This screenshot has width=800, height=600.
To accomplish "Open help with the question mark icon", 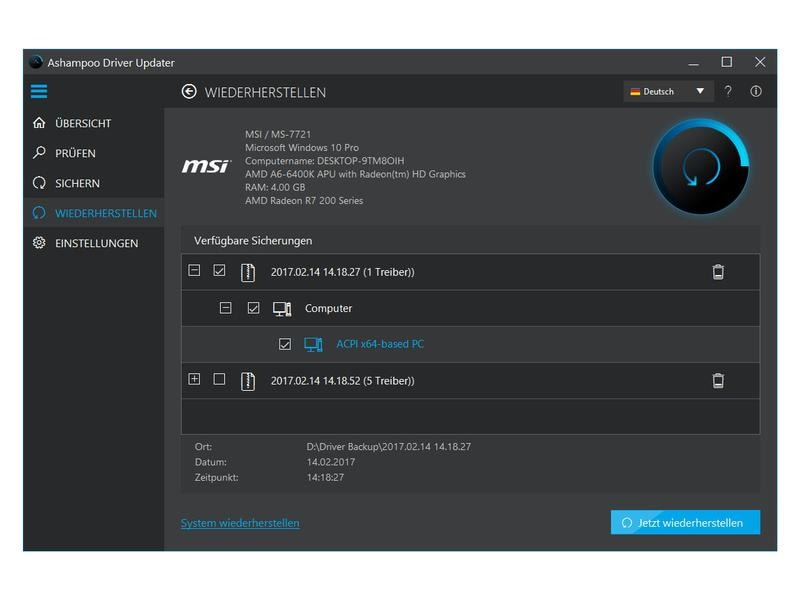I will [728, 91].
